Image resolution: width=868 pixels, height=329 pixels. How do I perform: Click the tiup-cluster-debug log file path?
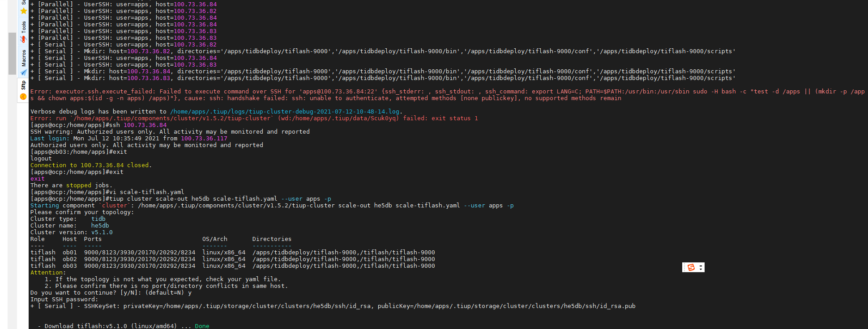[x=285, y=112]
